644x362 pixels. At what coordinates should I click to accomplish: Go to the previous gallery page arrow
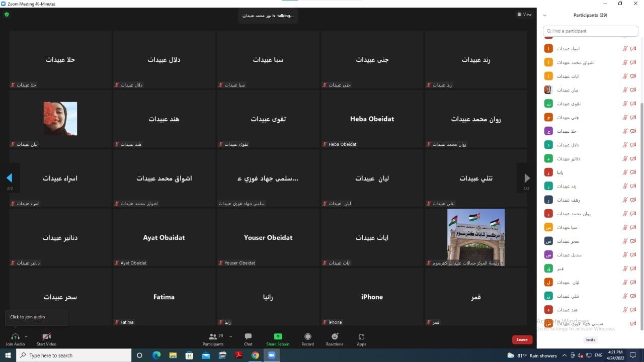pyautogui.click(x=9, y=178)
